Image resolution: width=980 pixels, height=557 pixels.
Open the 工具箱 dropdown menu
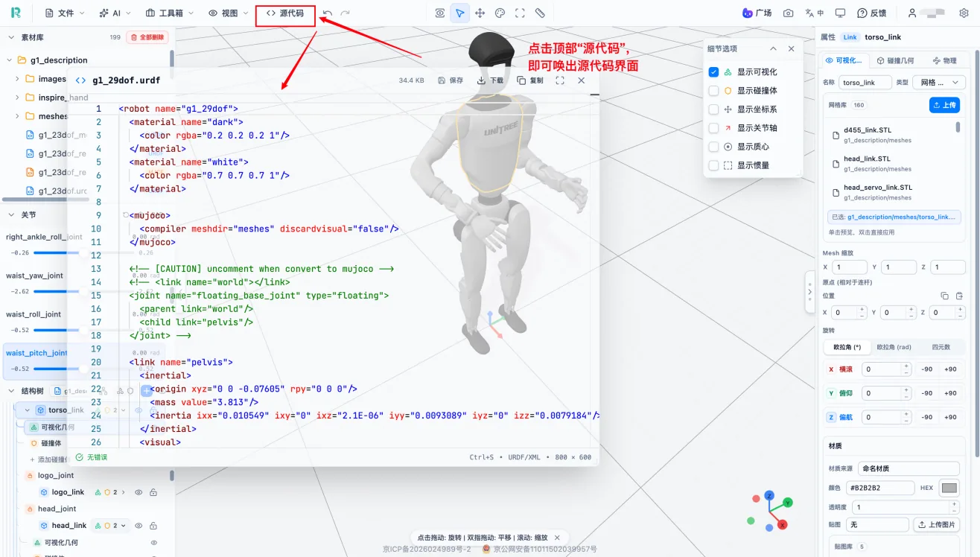(x=170, y=13)
